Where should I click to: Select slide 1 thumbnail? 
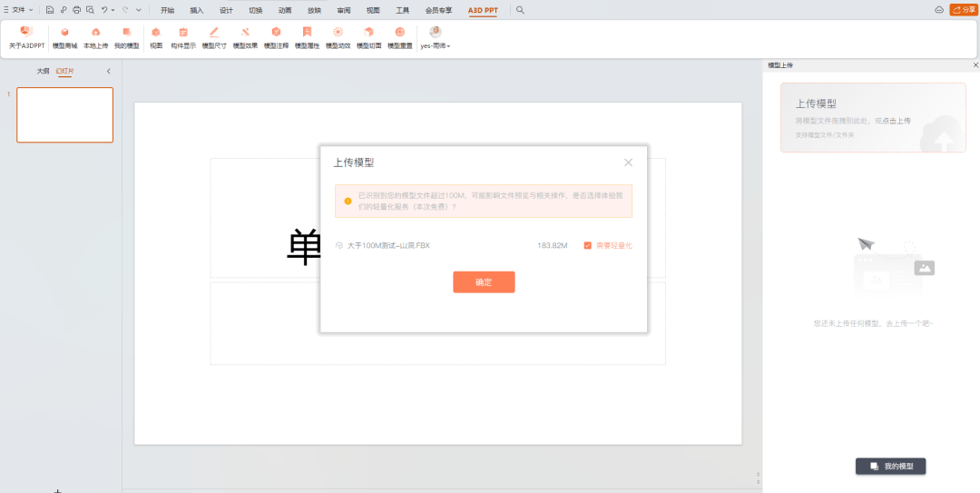click(x=65, y=115)
